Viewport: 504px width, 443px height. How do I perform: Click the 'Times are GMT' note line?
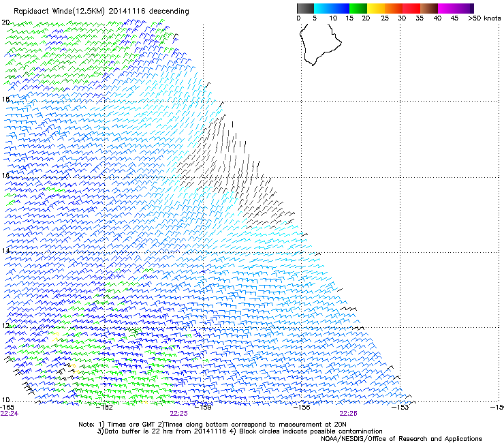point(212,425)
